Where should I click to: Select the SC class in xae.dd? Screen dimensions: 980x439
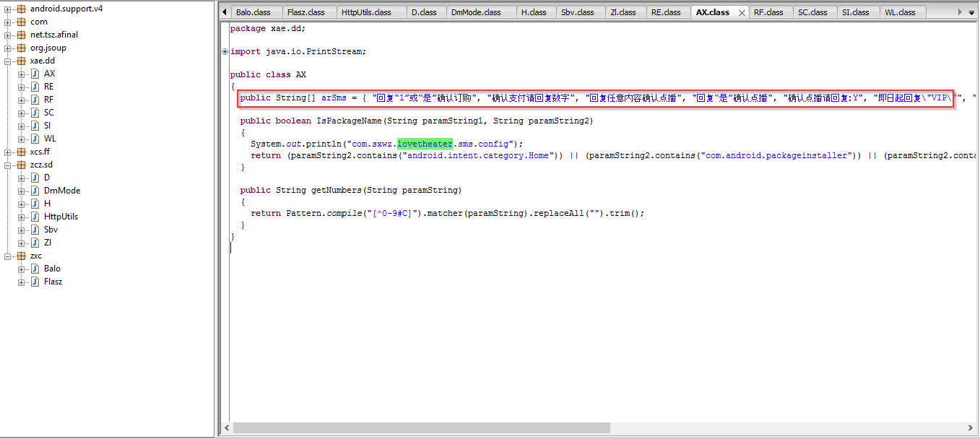(48, 113)
